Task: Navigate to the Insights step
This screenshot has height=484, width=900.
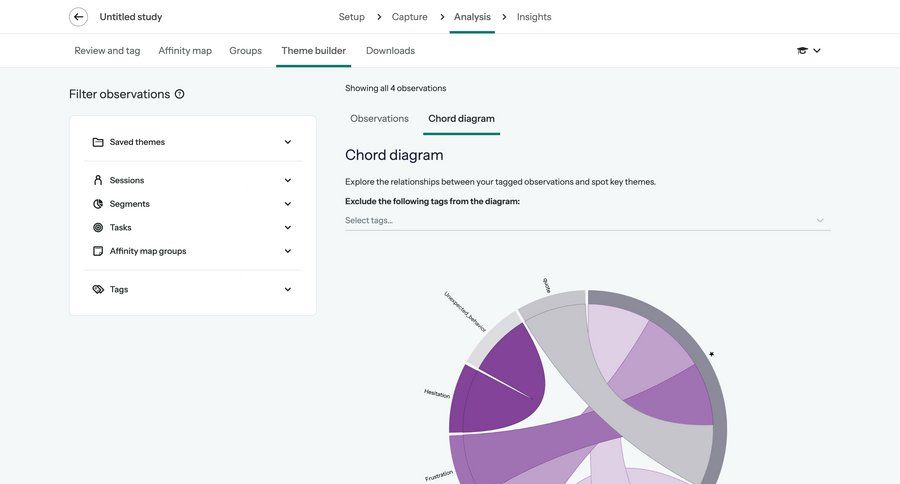Action: point(534,17)
